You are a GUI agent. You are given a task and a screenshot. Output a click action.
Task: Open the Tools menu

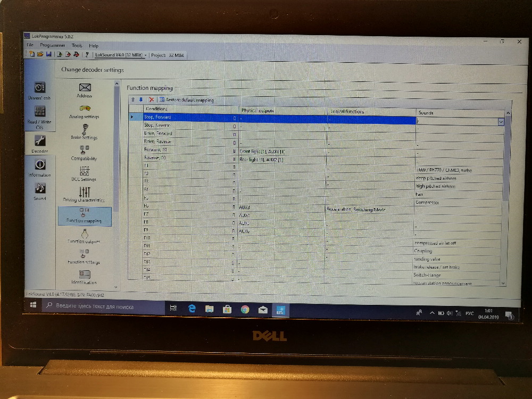point(77,46)
